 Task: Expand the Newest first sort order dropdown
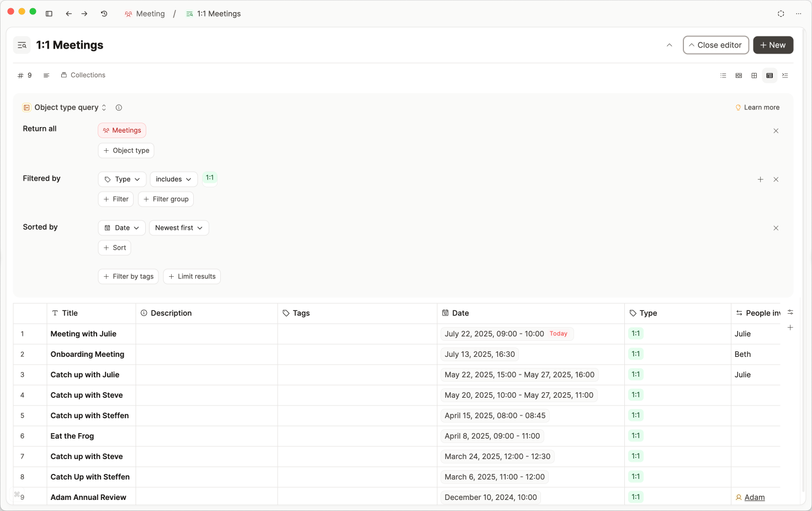(x=179, y=228)
